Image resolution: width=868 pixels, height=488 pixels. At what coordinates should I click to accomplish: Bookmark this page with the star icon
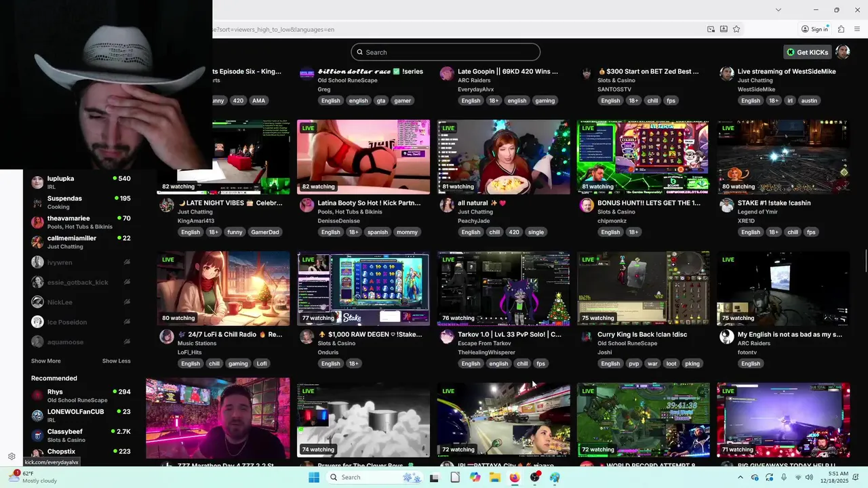(736, 29)
